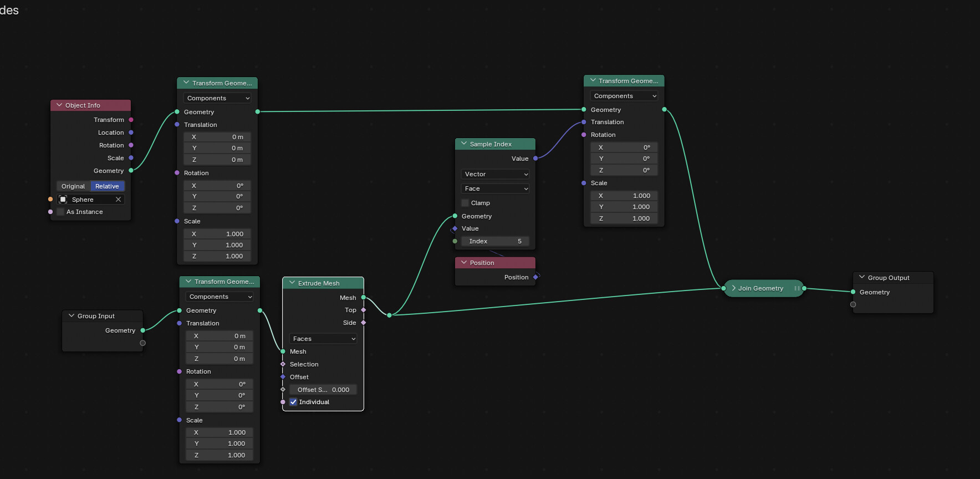Click the Scale output socket on Object Info
The height and width of the screenshot is (479, 980).
click(131, 158)
